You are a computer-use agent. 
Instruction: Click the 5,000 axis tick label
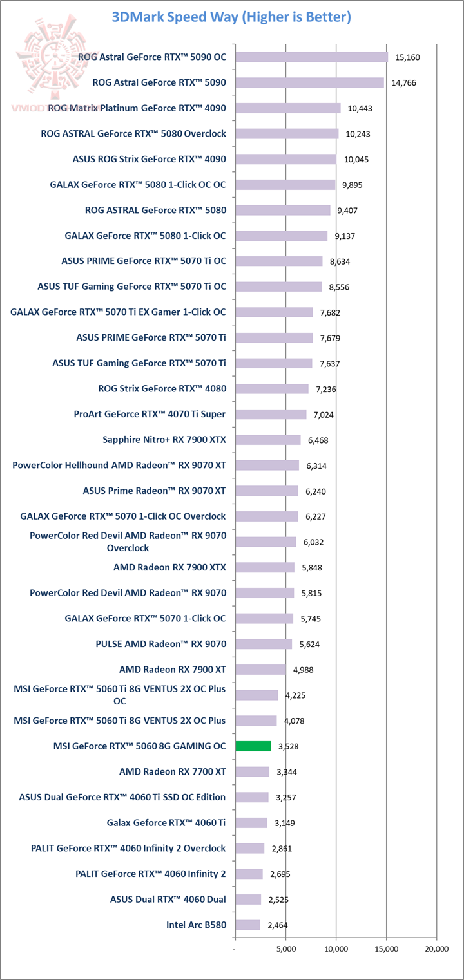point(286,948)
